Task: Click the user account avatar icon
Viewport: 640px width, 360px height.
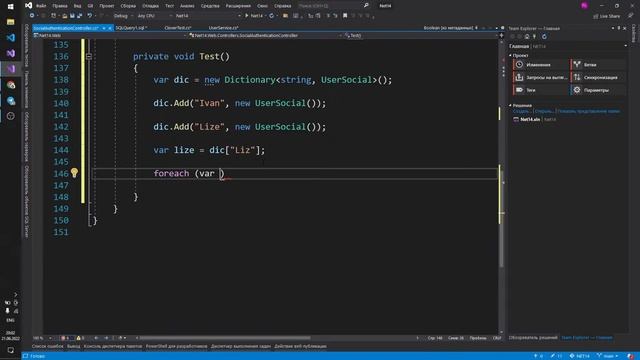Action: coord(584,5)
